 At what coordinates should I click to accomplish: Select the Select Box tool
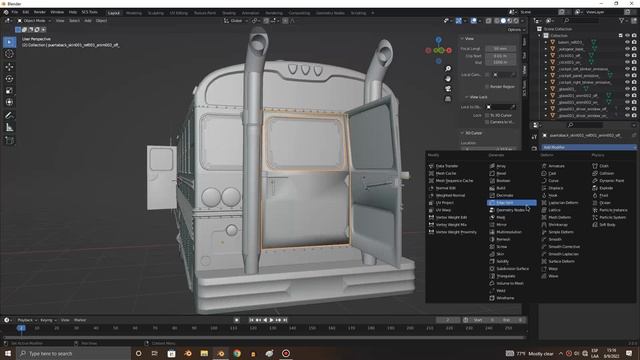[9, 42]
